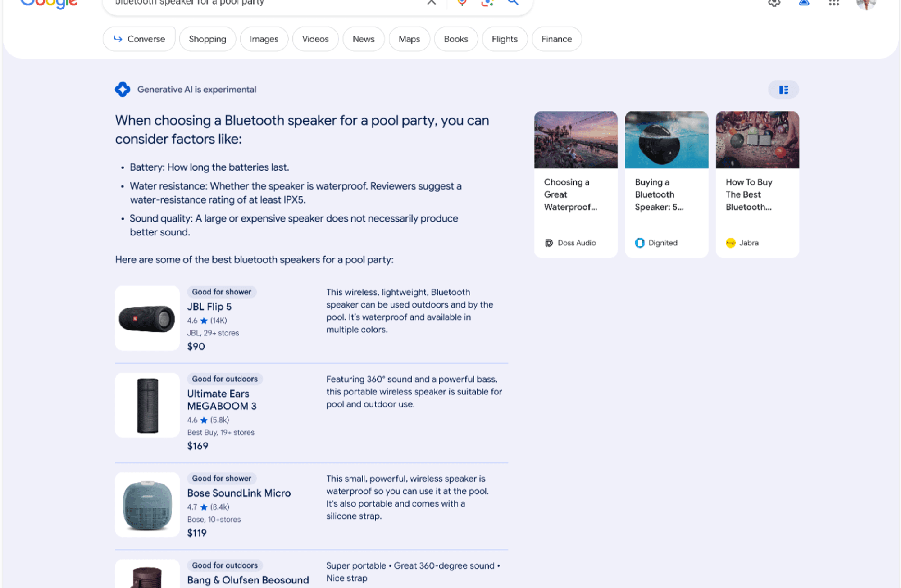
Task: Clear the search box with X icon
Action: (431, 2)
